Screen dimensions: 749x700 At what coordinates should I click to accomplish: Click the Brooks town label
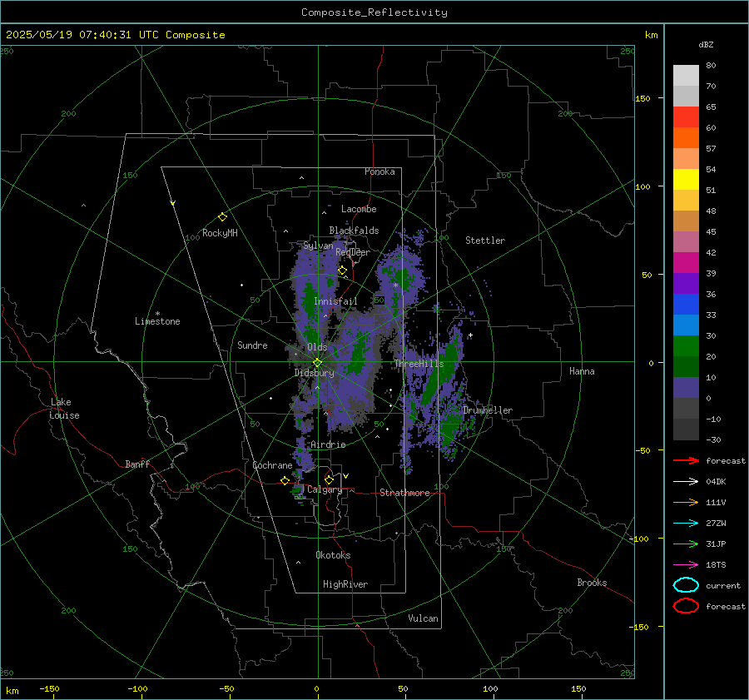tap(592, 583)
